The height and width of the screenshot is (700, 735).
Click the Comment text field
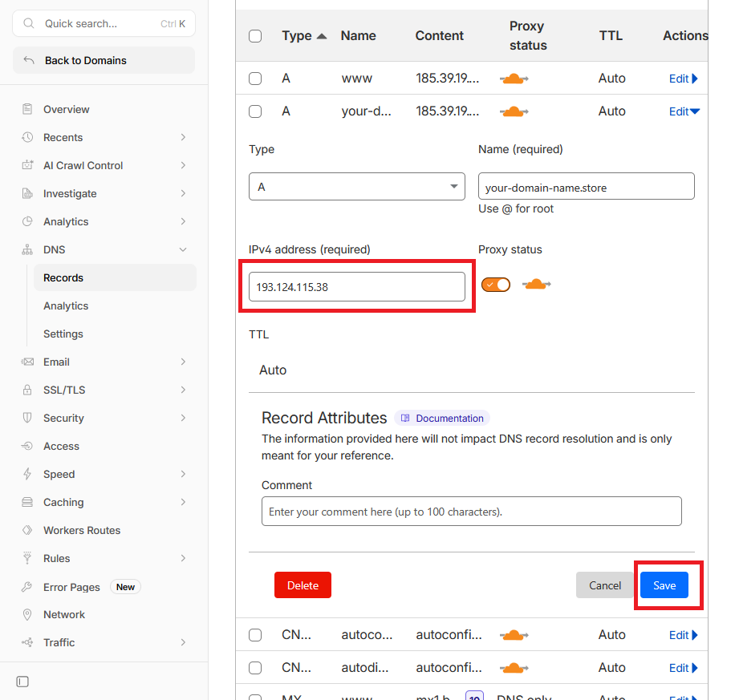[x=472, y=512]
